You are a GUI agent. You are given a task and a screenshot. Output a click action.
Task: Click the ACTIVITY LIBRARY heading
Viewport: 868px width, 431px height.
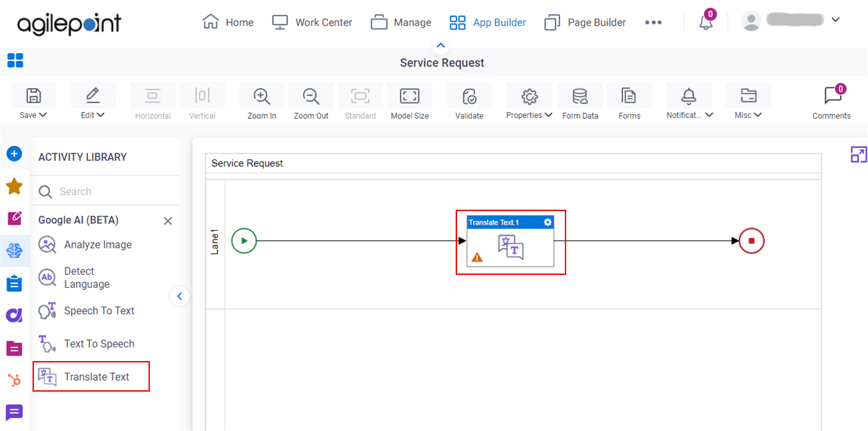click(x=83, y=157)
